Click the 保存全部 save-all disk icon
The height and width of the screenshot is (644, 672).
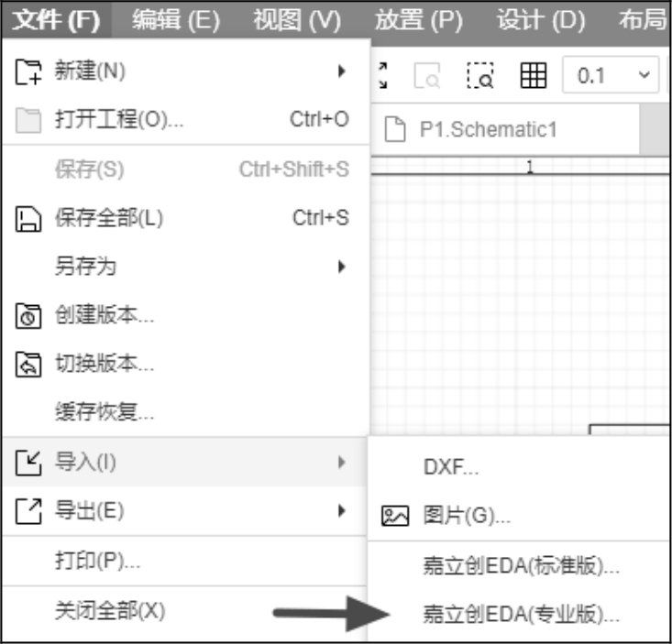(x=29, y=218)
